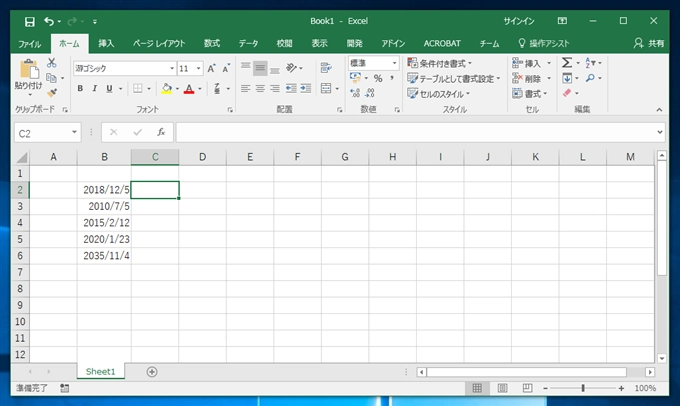Open the ファイル tab
680x406 pixels.
pos(29,43)
